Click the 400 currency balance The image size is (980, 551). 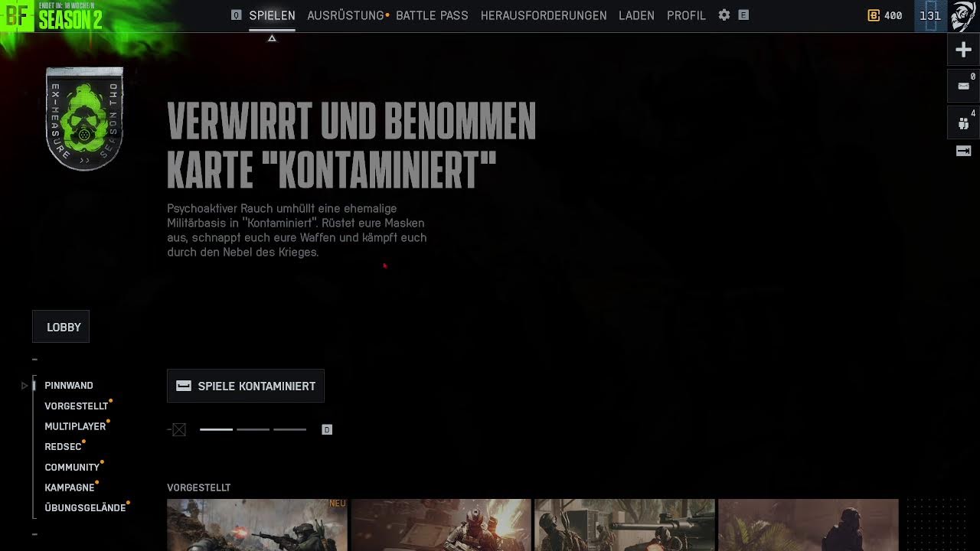[x=893, y=15]
